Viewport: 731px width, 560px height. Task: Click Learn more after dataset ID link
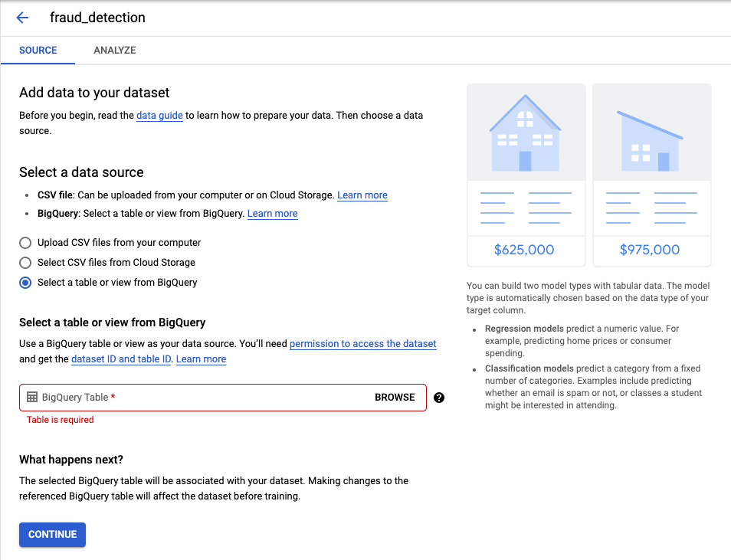[x=201, y=359]
